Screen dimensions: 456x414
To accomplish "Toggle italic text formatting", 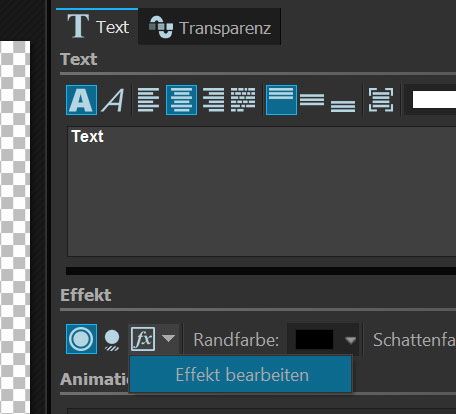I will coord(113,100).
